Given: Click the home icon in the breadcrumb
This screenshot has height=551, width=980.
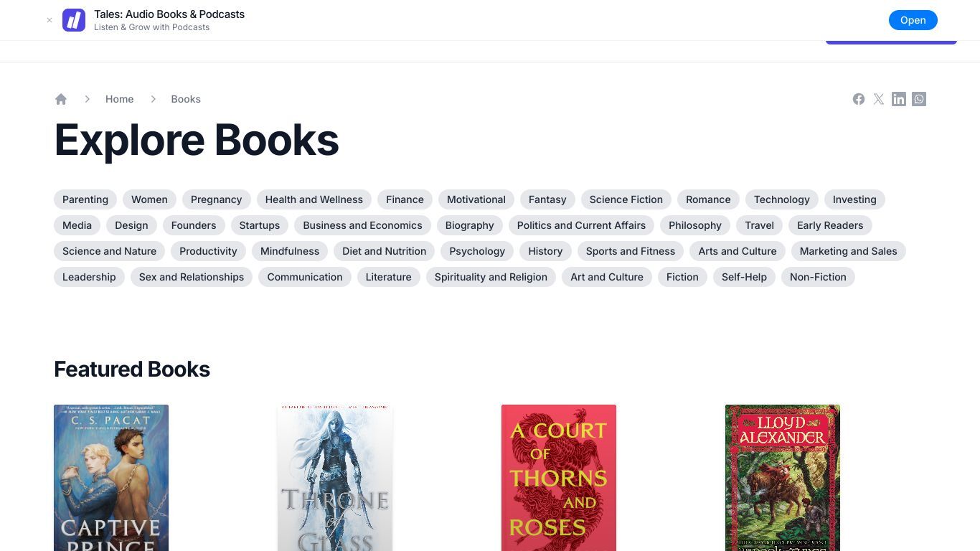Looking at the screenshot, I should pos(61,99).
